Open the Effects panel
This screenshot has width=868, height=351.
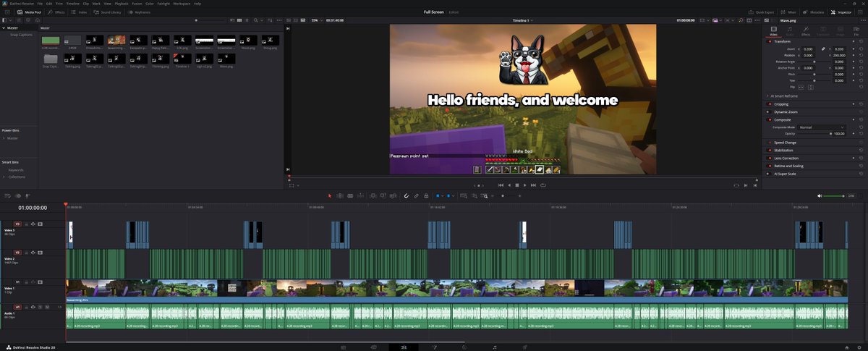tap(57, 12)
